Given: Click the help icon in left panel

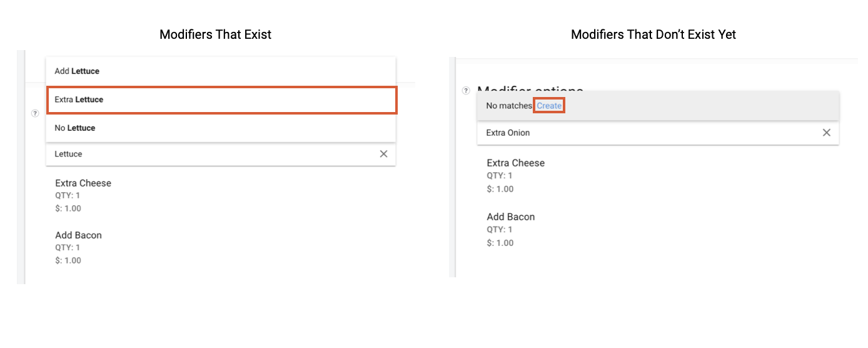Looking at the screenshot, I should (35, 113).
